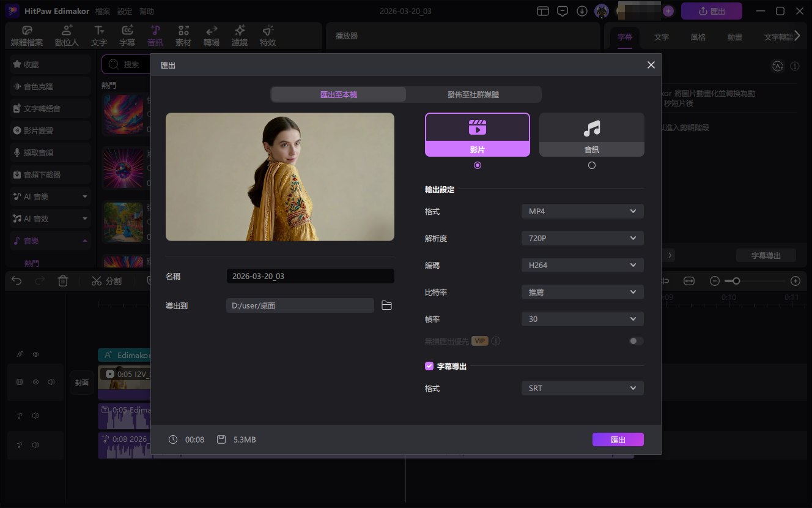This screenshot has height=508, width=812.
Task: Open the 文字轉語音 sidebar tool
Action: [50, 108]
